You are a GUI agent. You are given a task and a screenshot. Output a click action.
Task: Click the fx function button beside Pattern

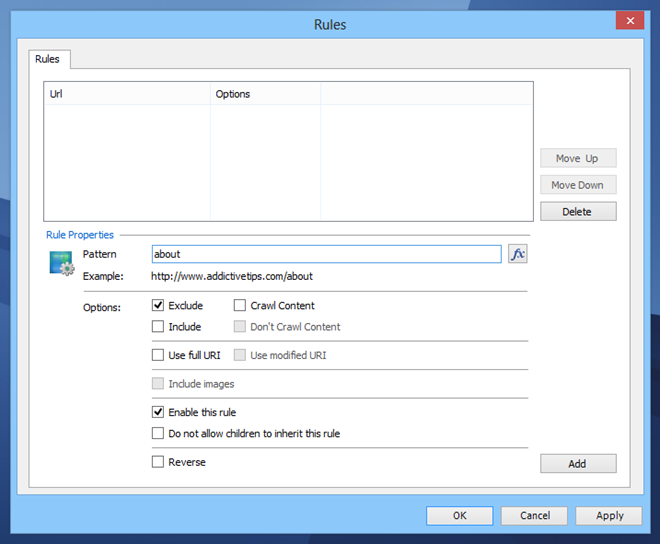click(517, 254)
